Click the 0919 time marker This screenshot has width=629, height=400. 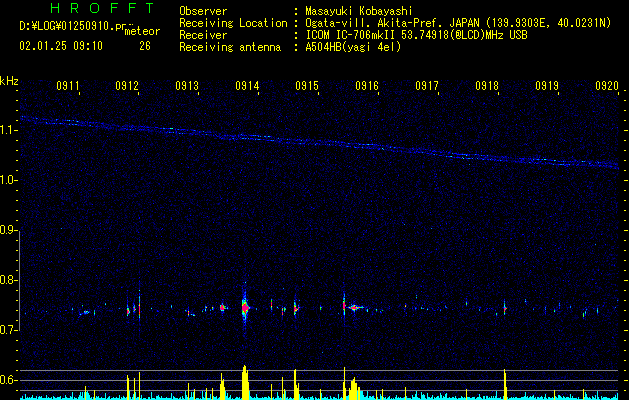pyautogui.click(x=547, y=86)
